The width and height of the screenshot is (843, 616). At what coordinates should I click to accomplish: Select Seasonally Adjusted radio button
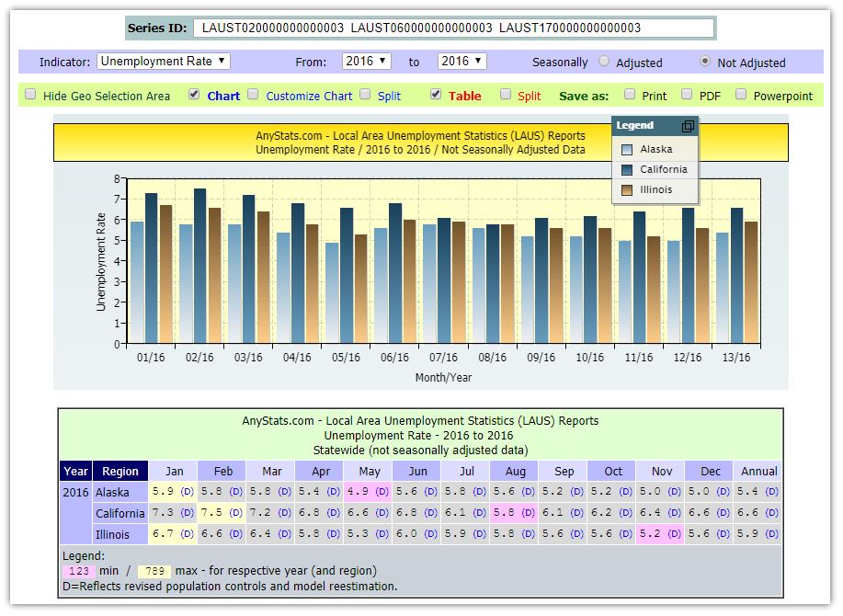[x=604, y=62]
